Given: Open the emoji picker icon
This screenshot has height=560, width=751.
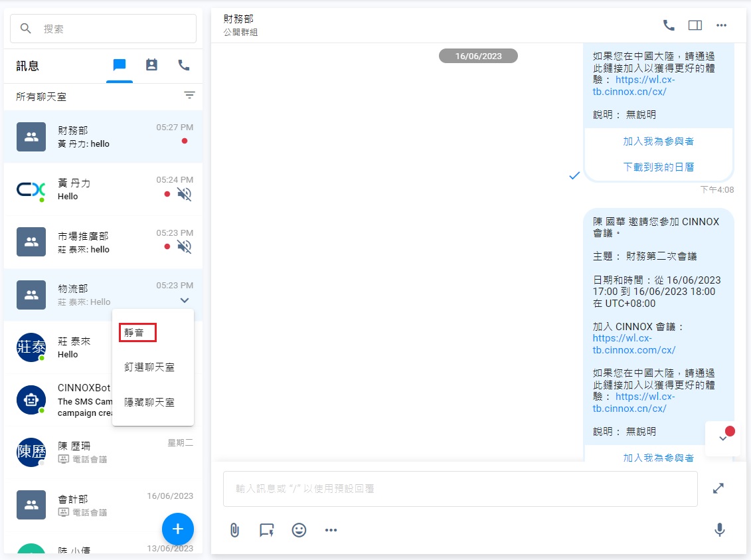Looking at the screenshot, I should coord(299,530).
